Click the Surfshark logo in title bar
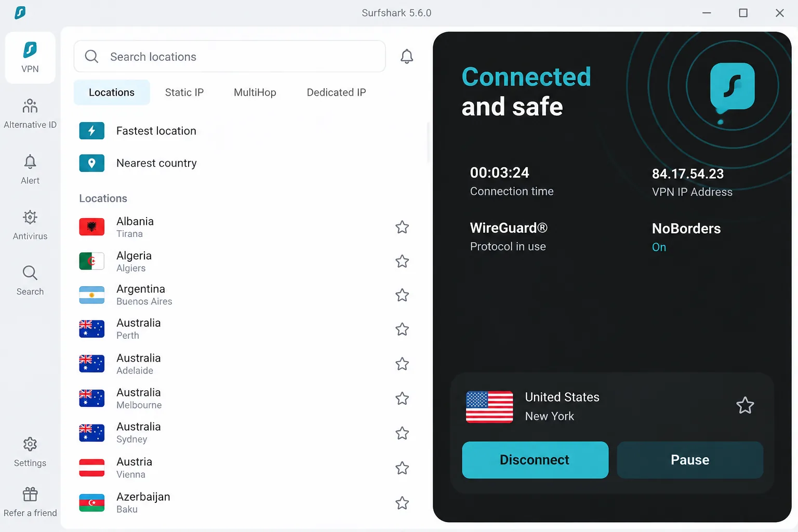The width and height of the screenshot is (798, 532). tap(20, 12)
